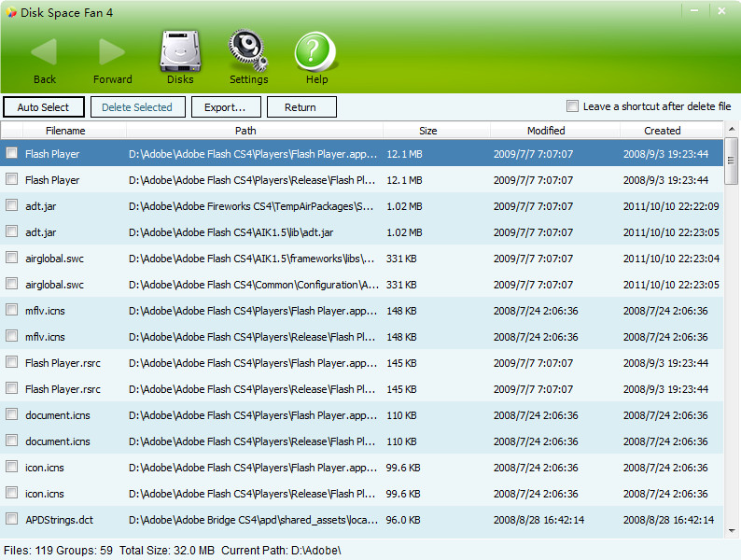Minimize the Disk Space Fan window

(694, 10)
